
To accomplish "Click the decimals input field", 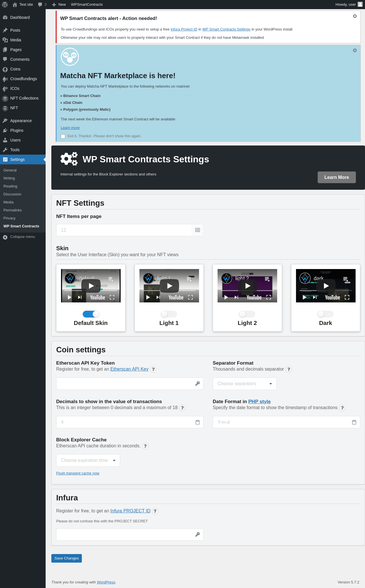I will pyautogui.click(x=130, y=422).
